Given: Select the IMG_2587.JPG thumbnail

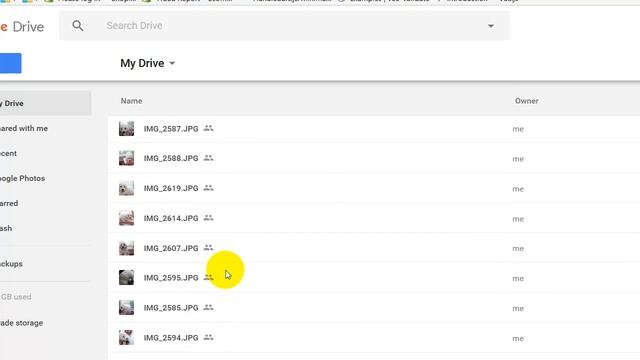Looking at the screenshot, I should coord(126,129).
